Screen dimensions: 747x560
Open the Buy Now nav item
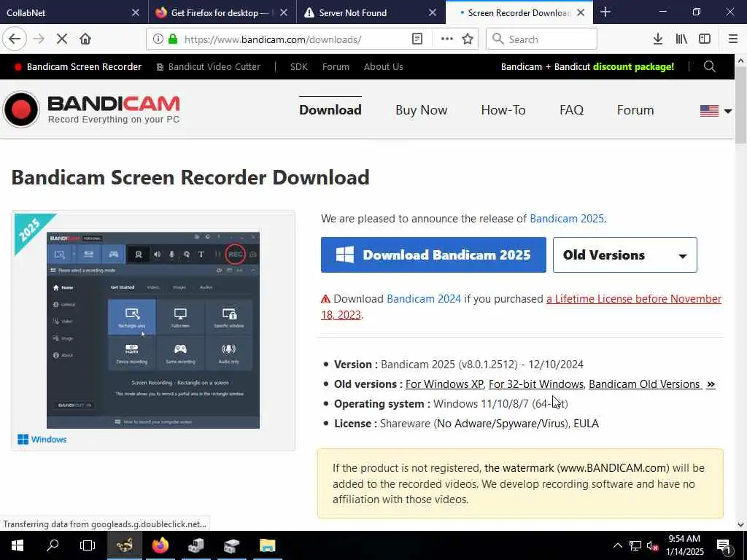(x=421, y=110)
